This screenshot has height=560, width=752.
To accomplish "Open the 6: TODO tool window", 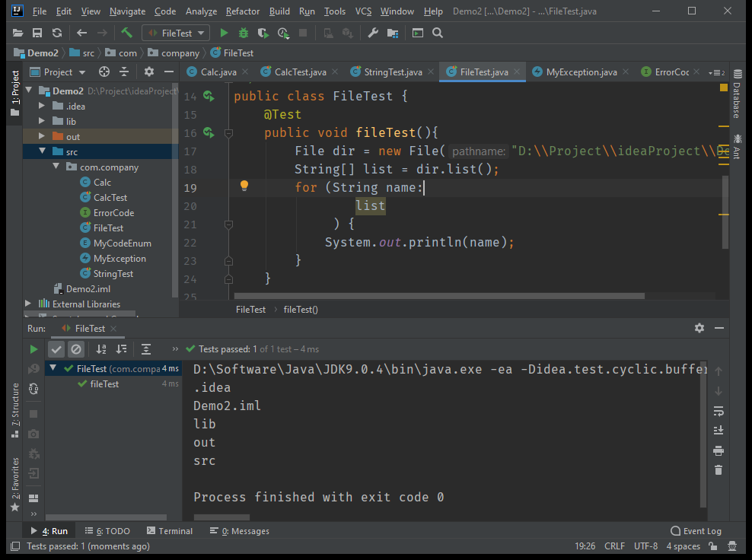I will (x=107, y=531).
